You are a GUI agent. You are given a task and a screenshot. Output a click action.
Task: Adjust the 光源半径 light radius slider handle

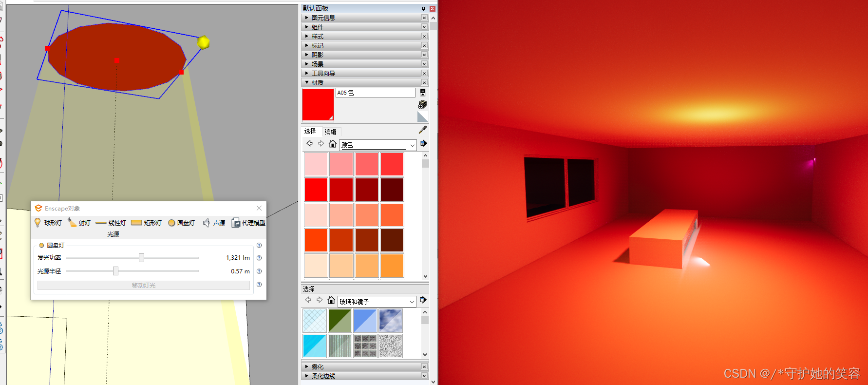pyautogui.click(x=115, y=271)
